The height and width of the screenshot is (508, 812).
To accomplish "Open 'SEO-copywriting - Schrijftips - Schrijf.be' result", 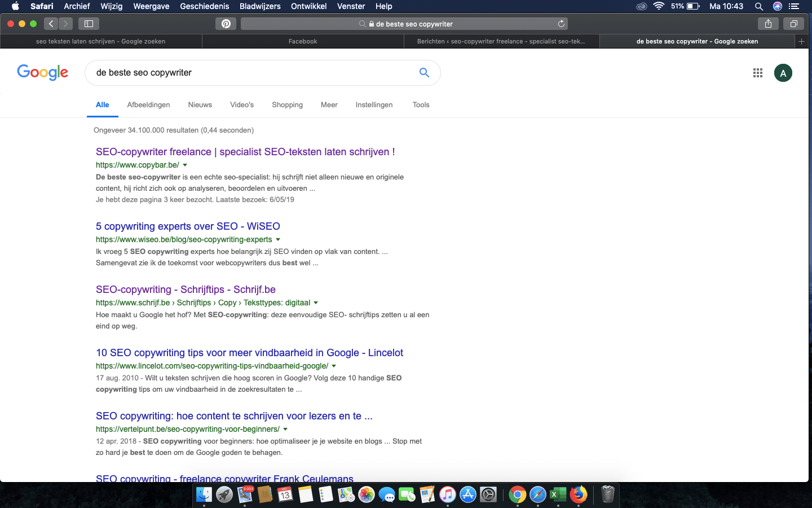I will (186, 290).
